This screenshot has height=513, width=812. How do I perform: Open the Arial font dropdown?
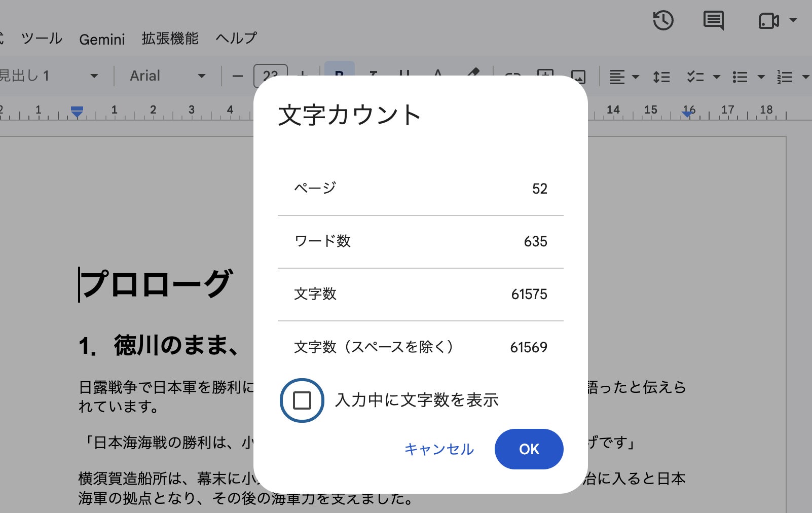(x=168, y=76)
